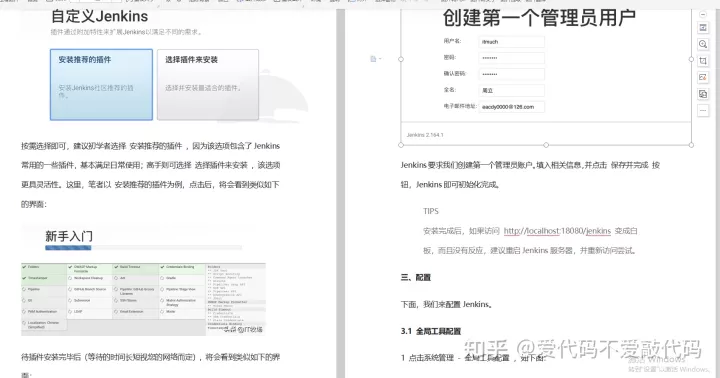The image size is (720, 378).
Task: Click the magnifier zoom-preview icon beside image
Action: click(x=703, y=44)
